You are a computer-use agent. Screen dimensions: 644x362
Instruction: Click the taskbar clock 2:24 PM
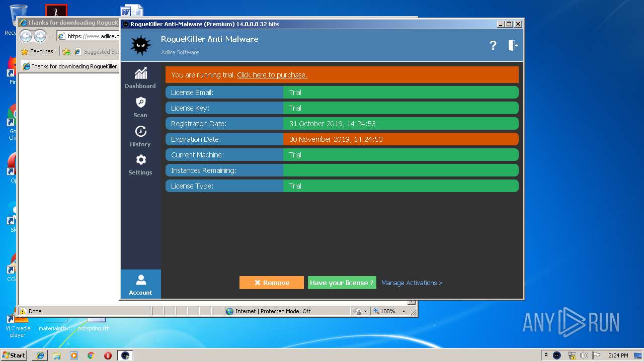point(618,355)
